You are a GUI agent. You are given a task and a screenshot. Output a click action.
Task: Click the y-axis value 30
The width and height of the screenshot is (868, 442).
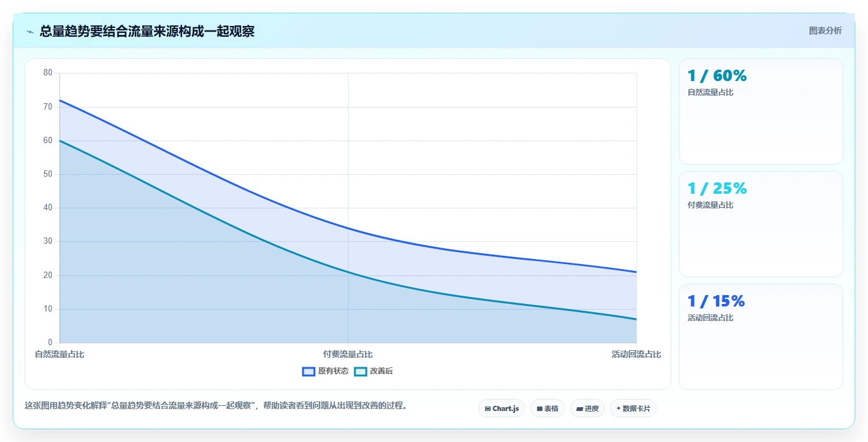[x=48, y=241]
